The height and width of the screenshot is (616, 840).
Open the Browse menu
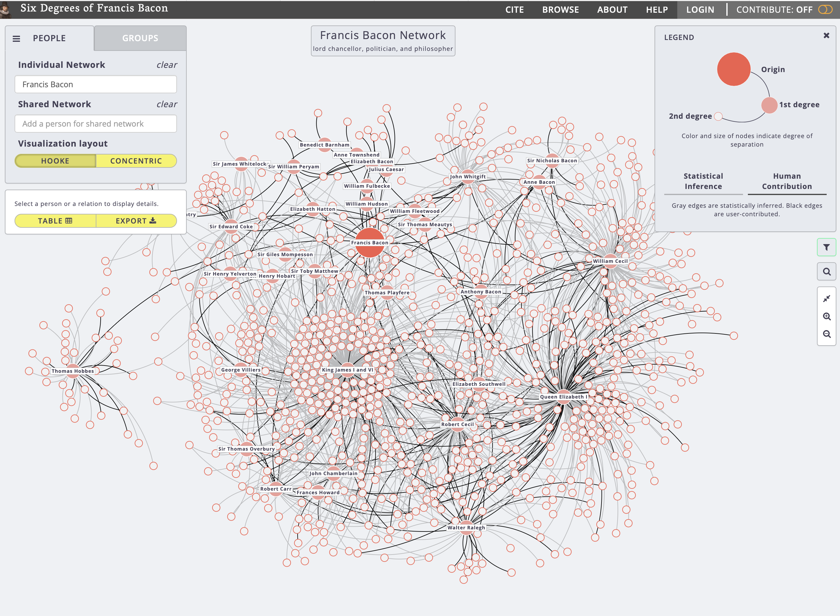pos(560,10)
